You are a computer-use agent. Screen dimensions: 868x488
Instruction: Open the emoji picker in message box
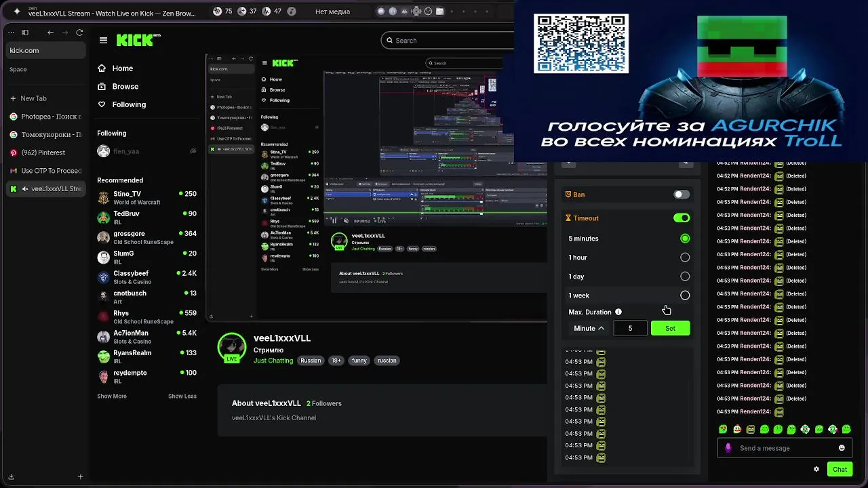point(842,448)
